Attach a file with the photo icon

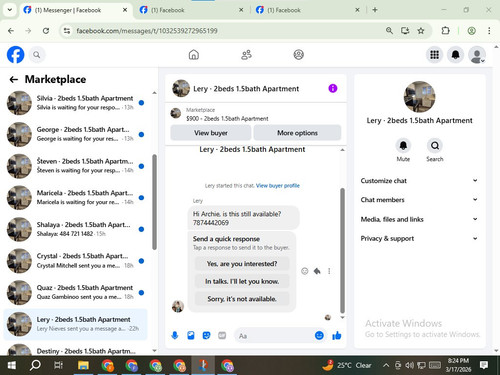(191, 335)
